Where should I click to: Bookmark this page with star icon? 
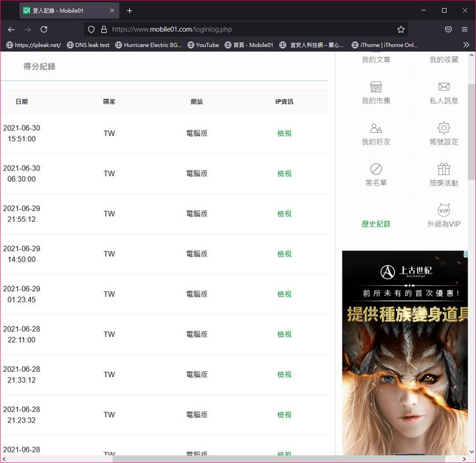[x=401, y=30]
